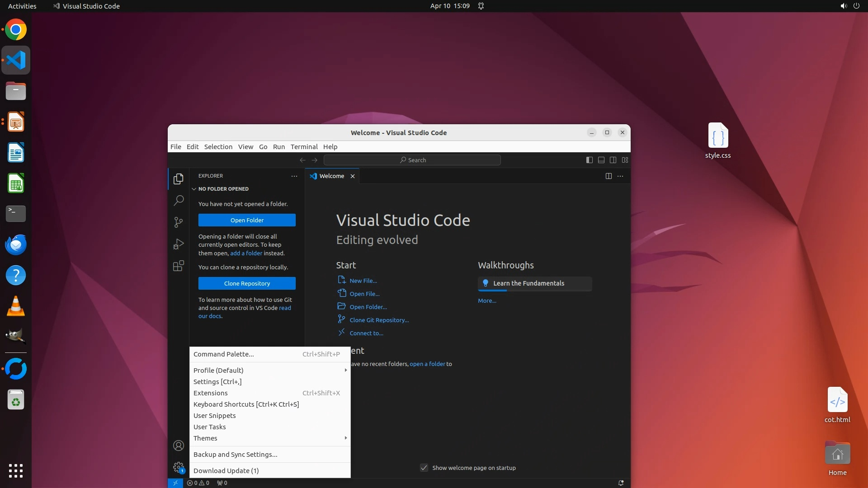The height and width of the screenshot is (488, 868).
Task: Open Source Control view icon
Action: point(179,222)
